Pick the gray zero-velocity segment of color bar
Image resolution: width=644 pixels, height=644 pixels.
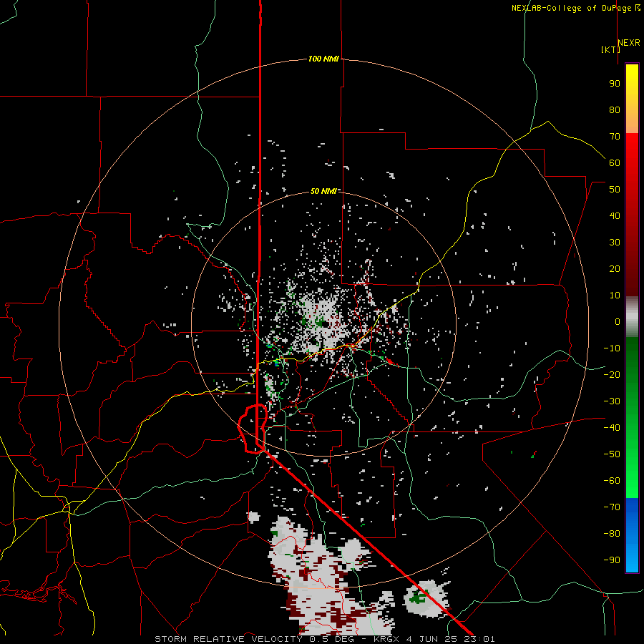tap(632, 317)
